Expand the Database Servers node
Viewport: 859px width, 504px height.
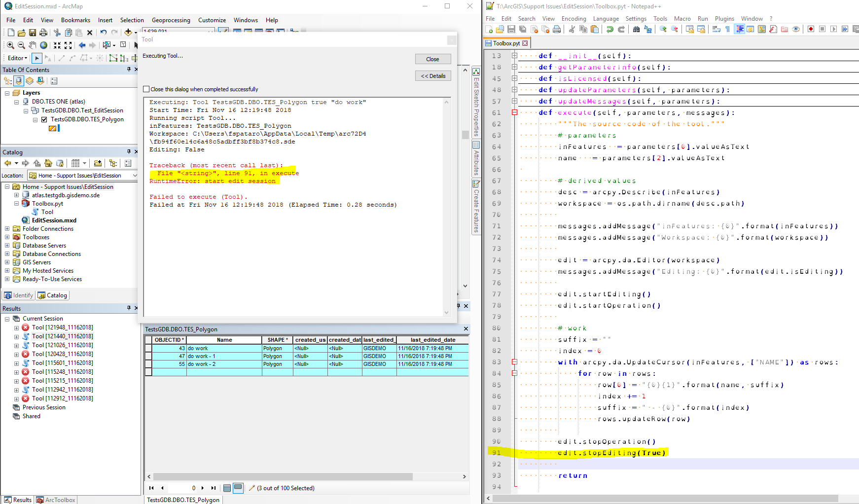pos(7,246)
